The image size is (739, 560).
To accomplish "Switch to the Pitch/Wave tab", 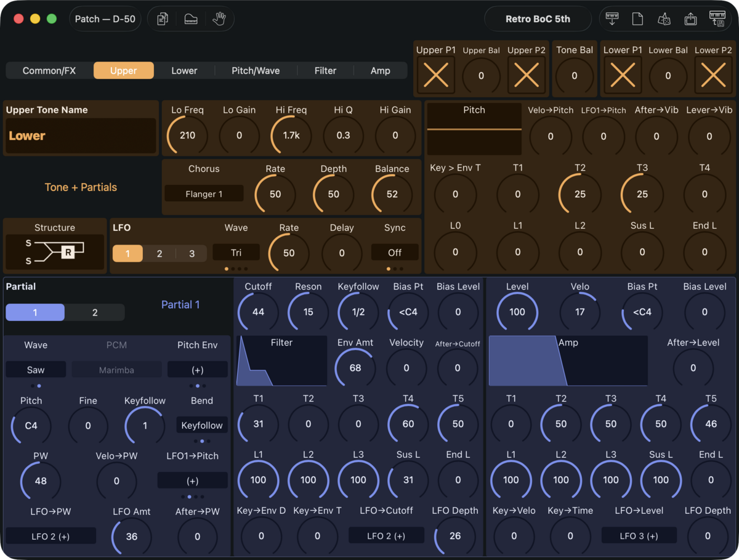I will point(256,70).
